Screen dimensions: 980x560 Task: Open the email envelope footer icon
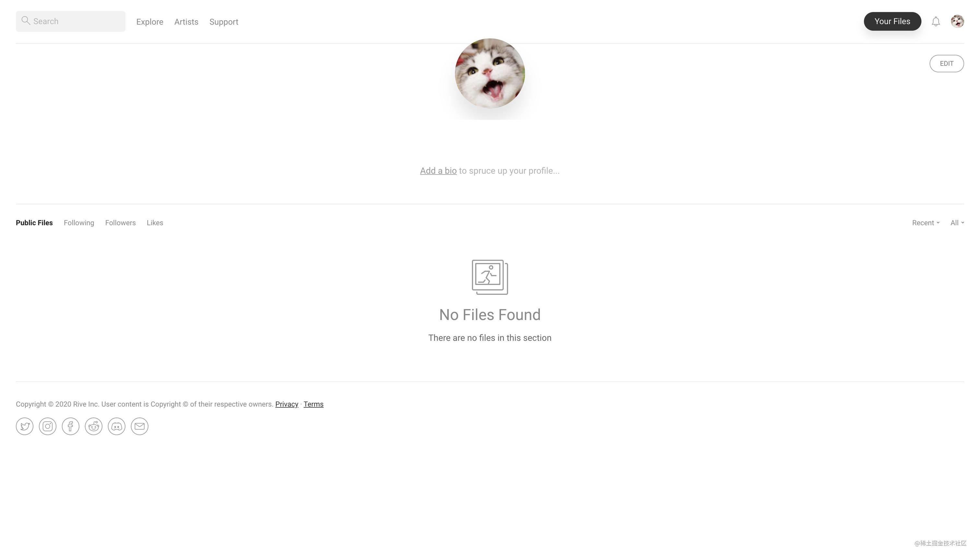(139, 426)
